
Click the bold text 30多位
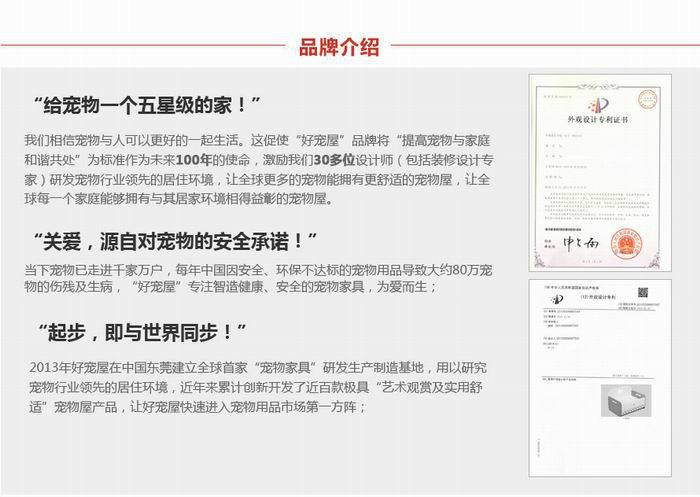pyautogui.click(x=334, y=160)
